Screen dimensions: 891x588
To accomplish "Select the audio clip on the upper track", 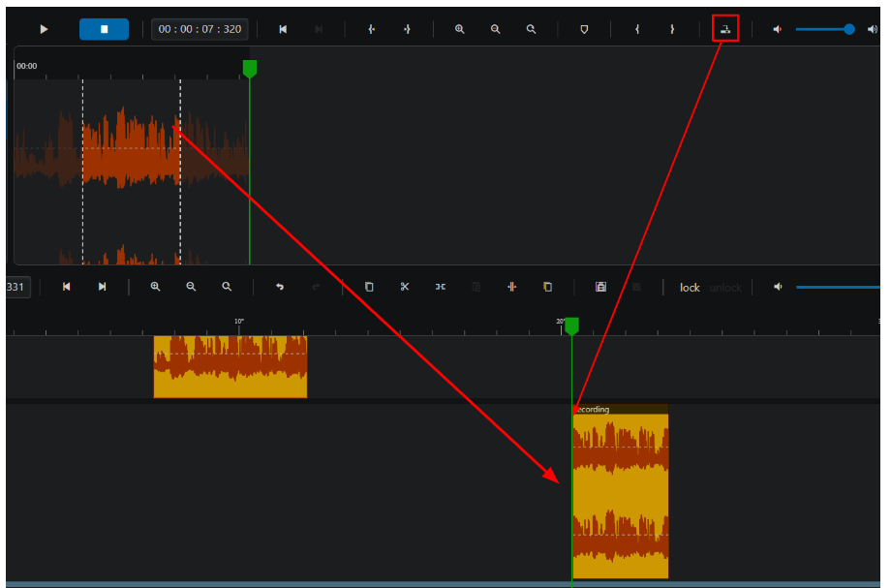I will point(230,366).
